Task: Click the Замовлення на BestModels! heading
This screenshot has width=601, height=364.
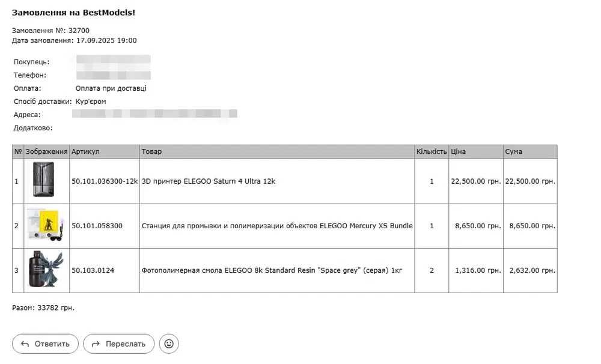Action: [x=73, y=12]
